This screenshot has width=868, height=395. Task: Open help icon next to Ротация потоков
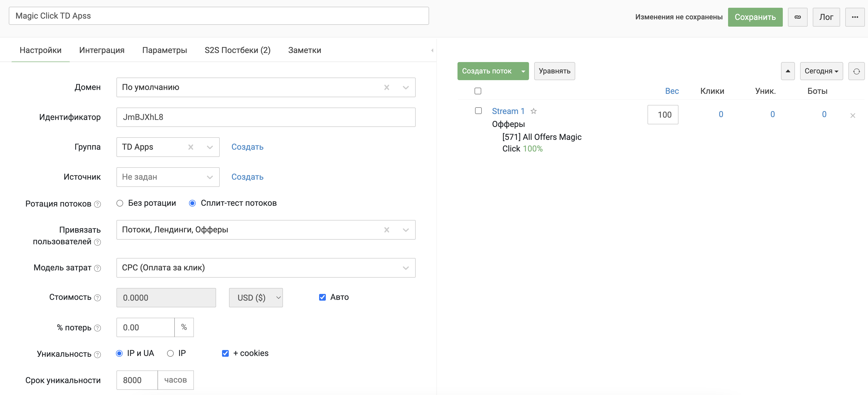[97, 204]
